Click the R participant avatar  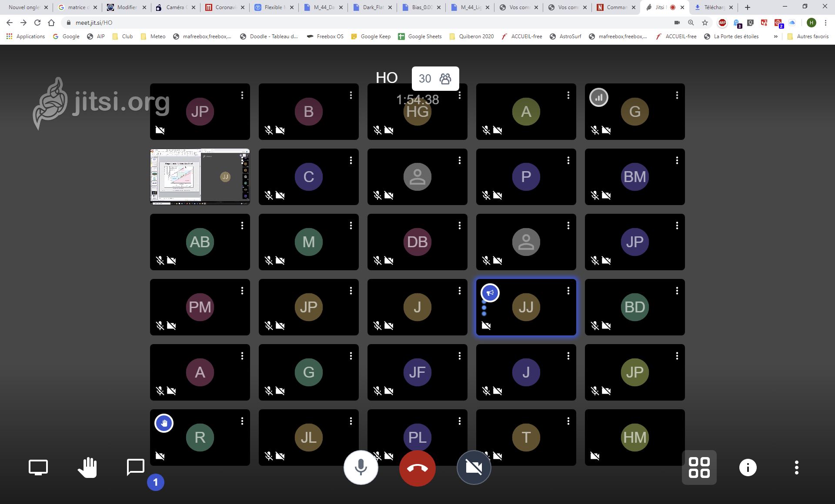(200, 438)
